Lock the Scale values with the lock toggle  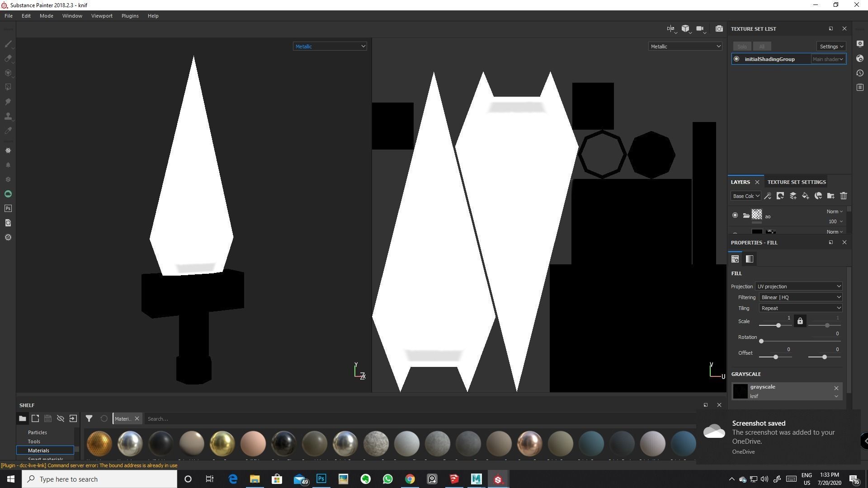coord(799,321)
